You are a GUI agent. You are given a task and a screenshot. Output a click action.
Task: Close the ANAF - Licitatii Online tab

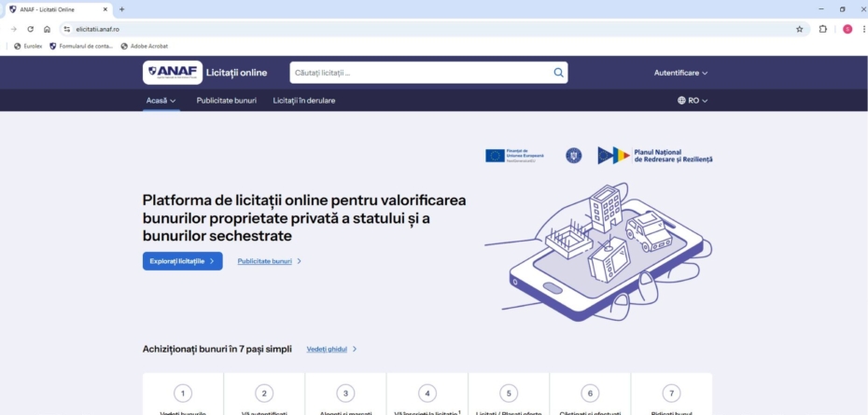coord(105,9)
